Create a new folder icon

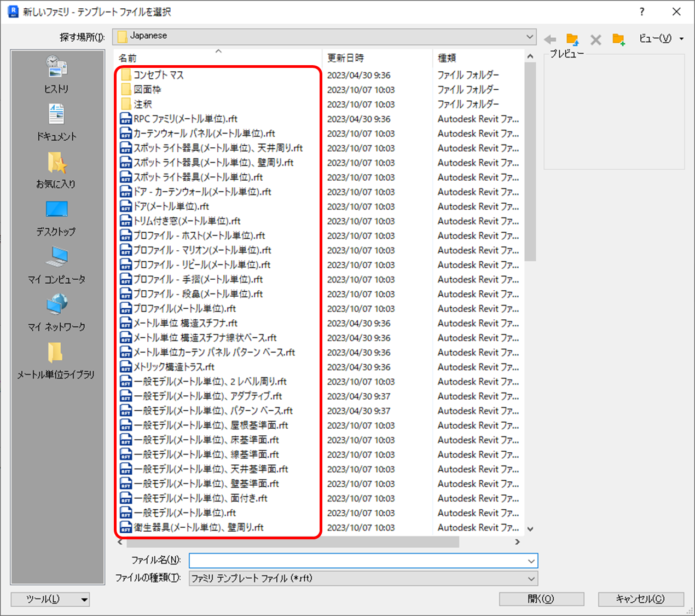pos(619,39)
